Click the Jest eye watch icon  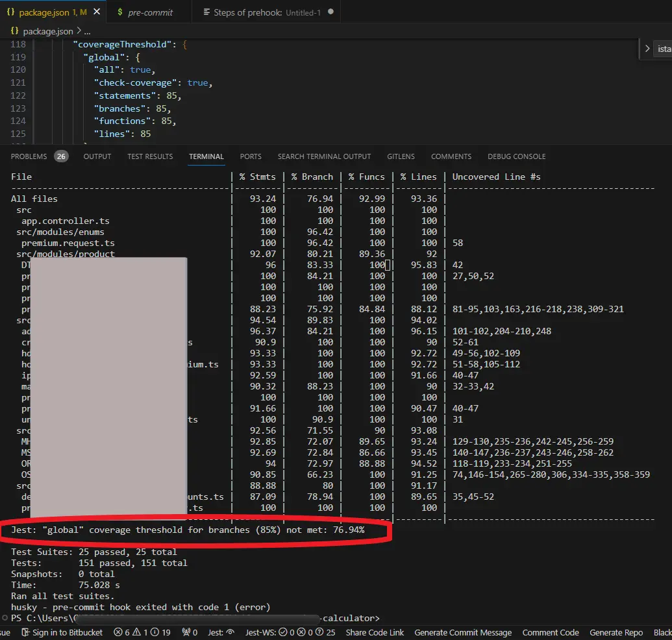[x=230, y=632]
